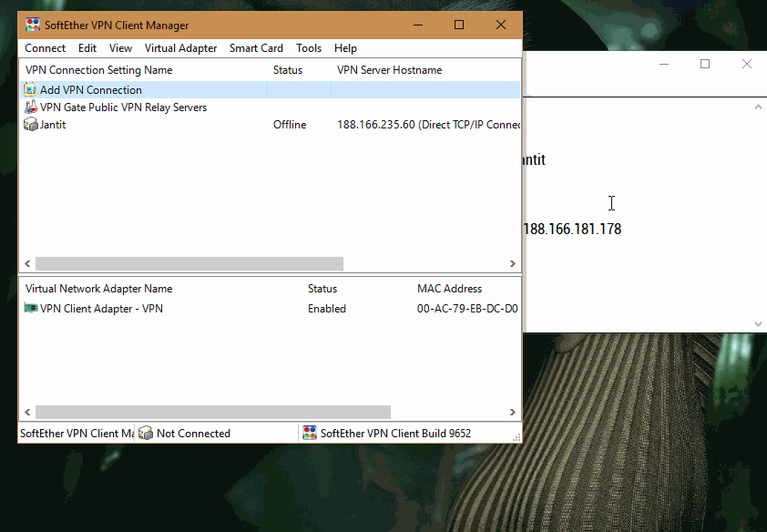The width and height of the screenshot is (767, 532).
Task: Click left arrow of adapter list scrollbar
Action: [x=27, y=412]
